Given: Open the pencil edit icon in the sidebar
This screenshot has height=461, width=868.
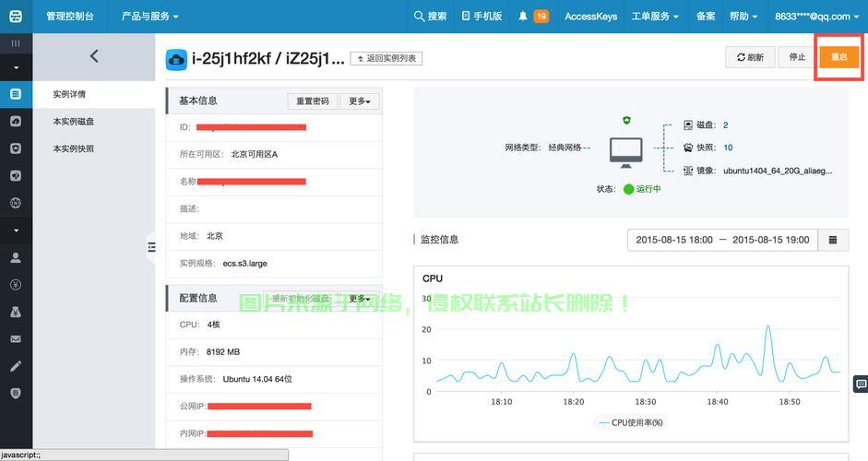Looking at the screenshot, I should click(16, 366).
